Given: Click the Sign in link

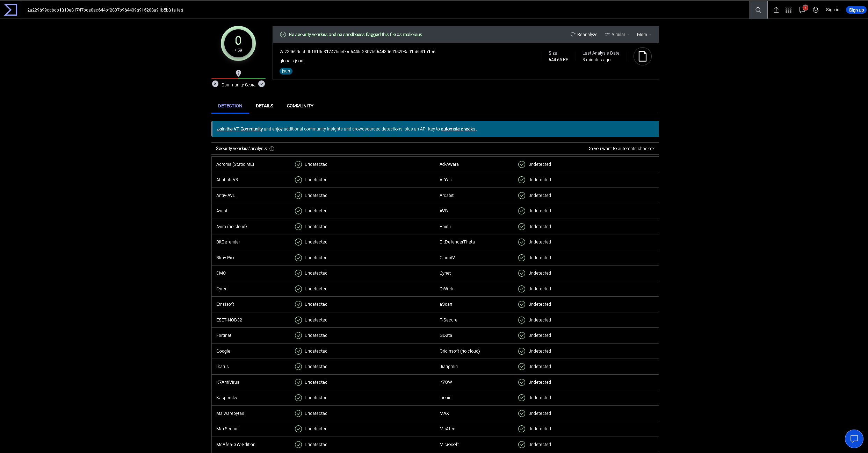Looking at the screenshot, I should pyautogui.click(x=832, y=10).
